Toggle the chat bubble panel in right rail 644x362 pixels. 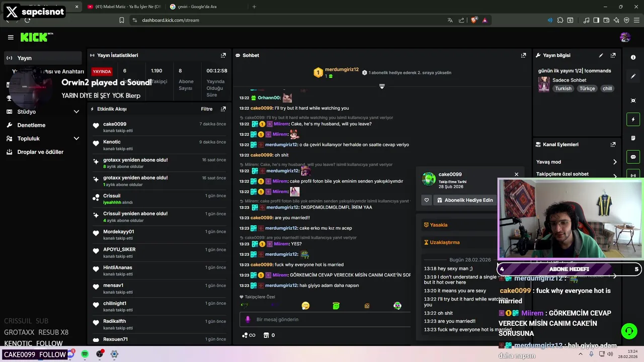click(x=633, y=157)
